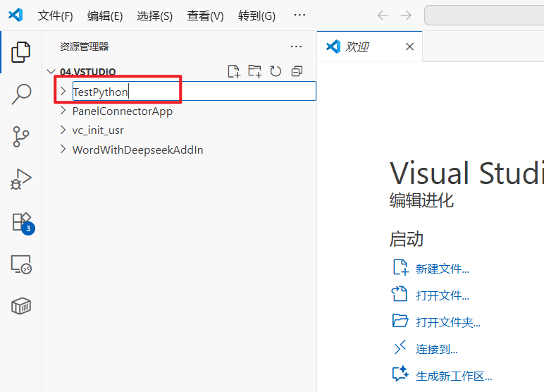The height and width of the screenshot is (392, 544).
Task: Open the Remote Explorer view
Action: [21, 264]
